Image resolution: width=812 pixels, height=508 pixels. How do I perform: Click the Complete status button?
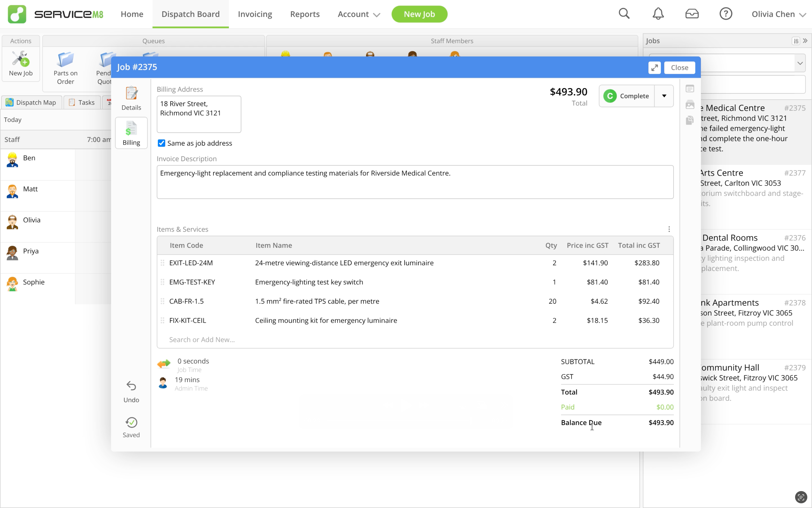626,96
